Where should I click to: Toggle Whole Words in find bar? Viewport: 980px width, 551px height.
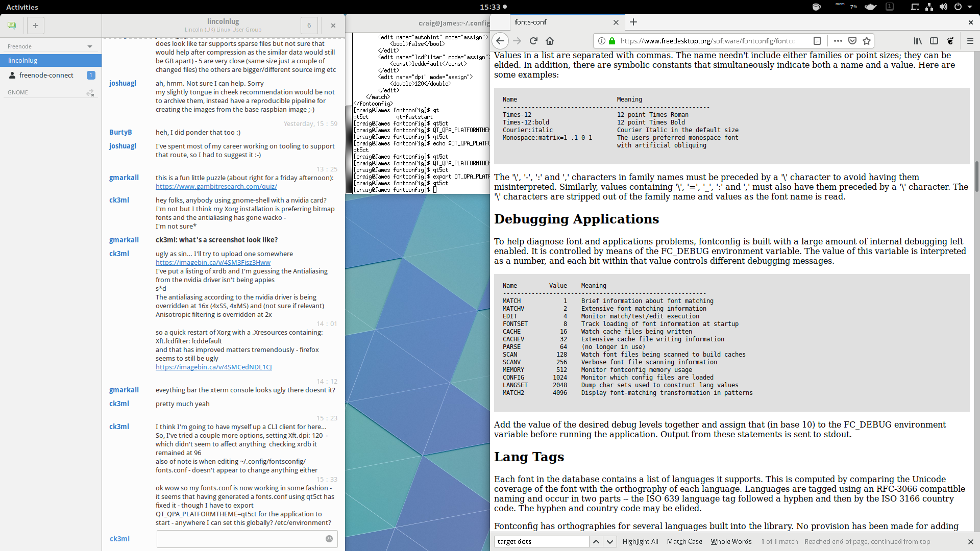coord(731,542)
